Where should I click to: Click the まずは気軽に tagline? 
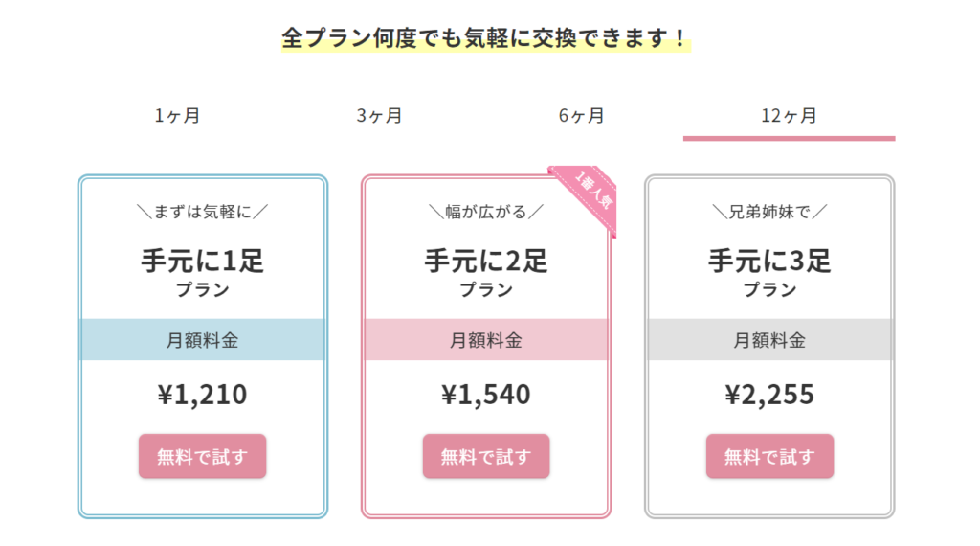[203, 212]
